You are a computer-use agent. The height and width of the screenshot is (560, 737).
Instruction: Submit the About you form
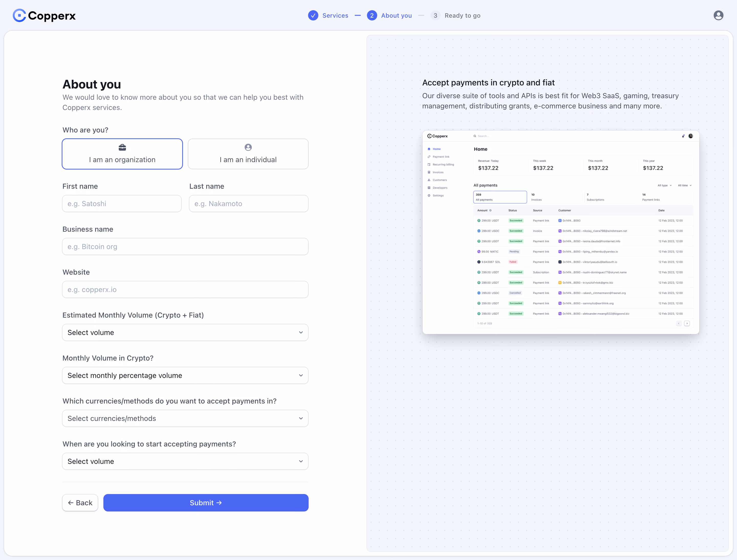pos(206,503)
